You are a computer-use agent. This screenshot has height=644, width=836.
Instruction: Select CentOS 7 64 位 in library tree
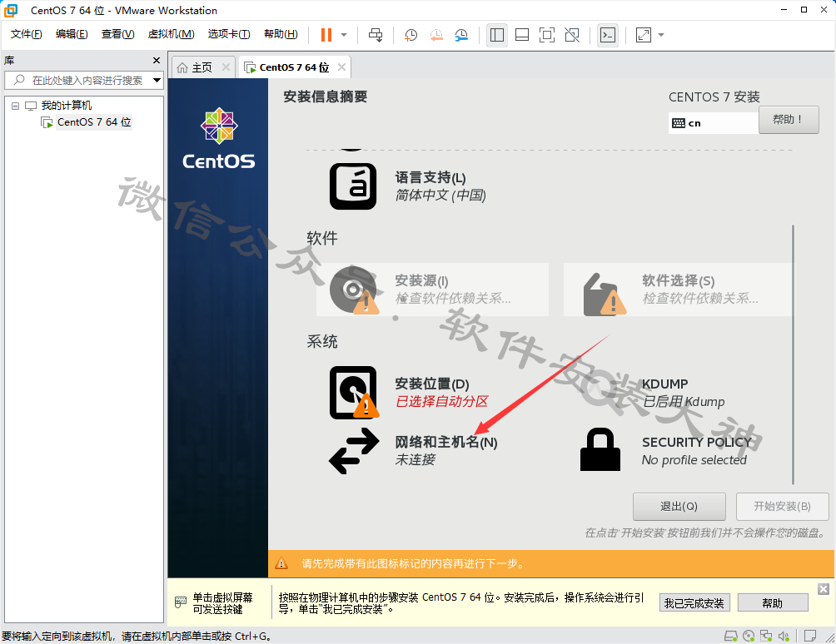[94, 122]
